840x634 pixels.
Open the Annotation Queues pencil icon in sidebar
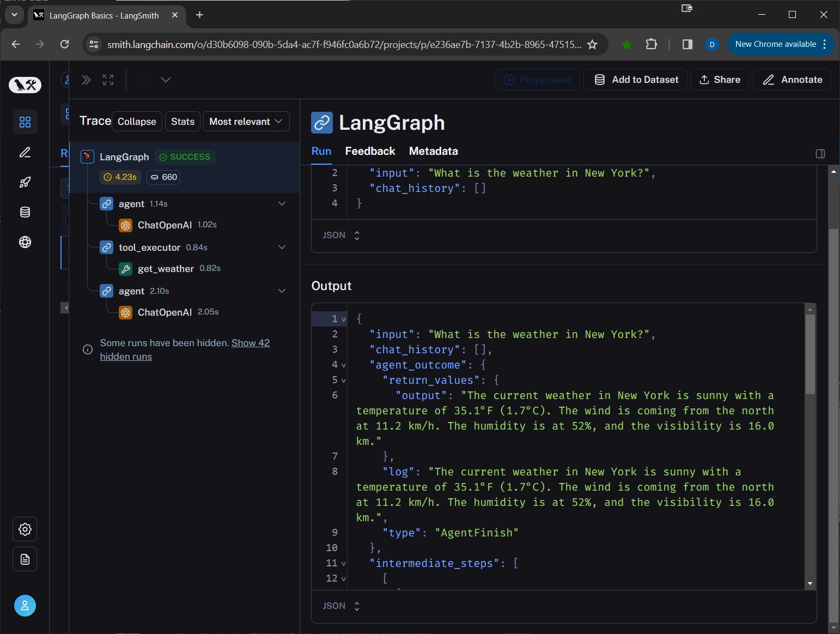tap(25, 153)
